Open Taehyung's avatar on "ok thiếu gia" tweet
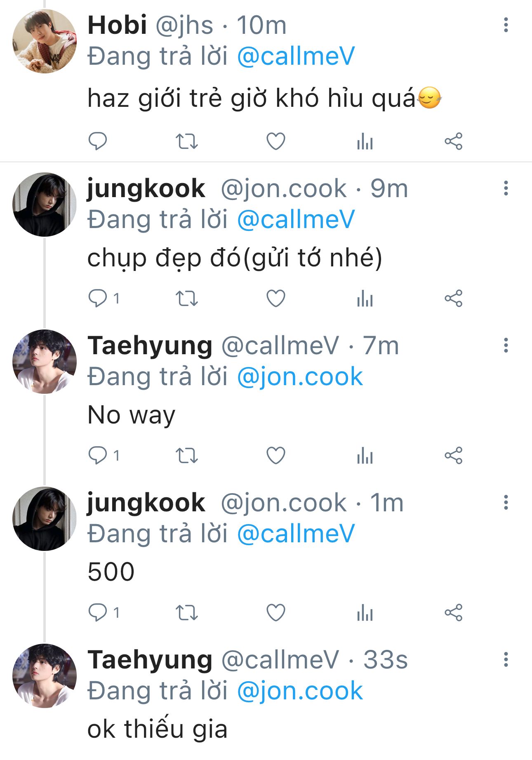532x760 pixels. coord(45,676)
